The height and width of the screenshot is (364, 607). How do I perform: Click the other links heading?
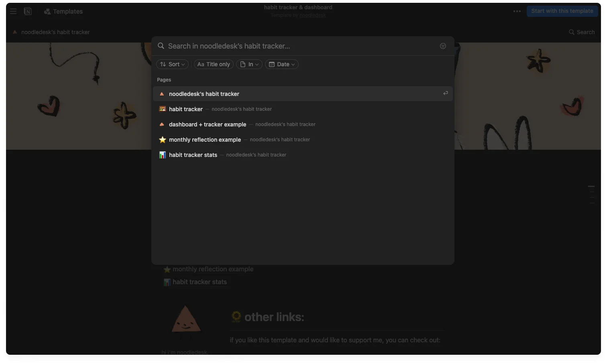pyautogui.click(x=274, y=317)
